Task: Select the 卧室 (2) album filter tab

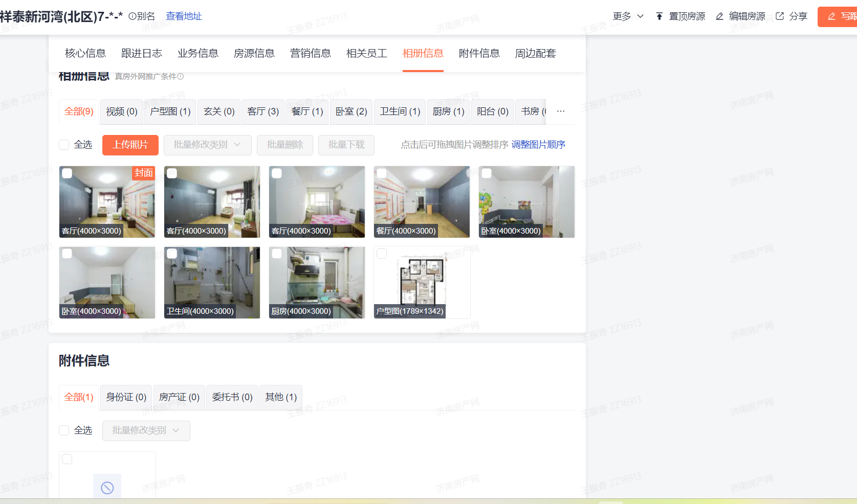Action: [351, 111]
